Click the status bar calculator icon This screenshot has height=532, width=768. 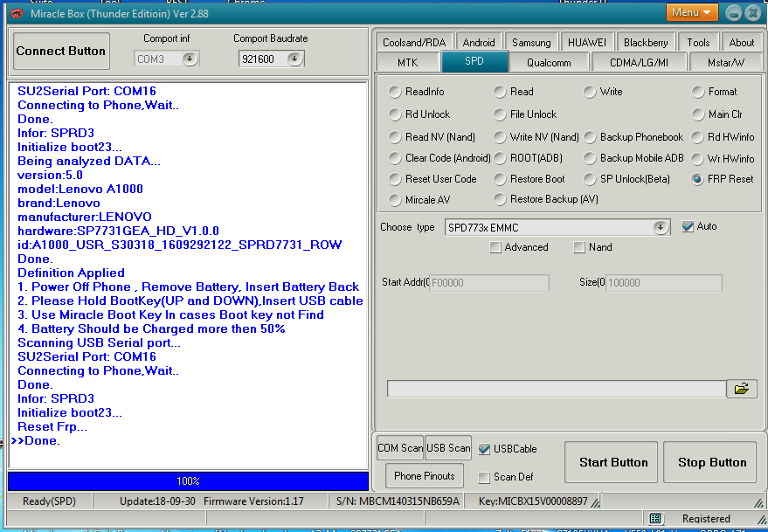point(655,518)
